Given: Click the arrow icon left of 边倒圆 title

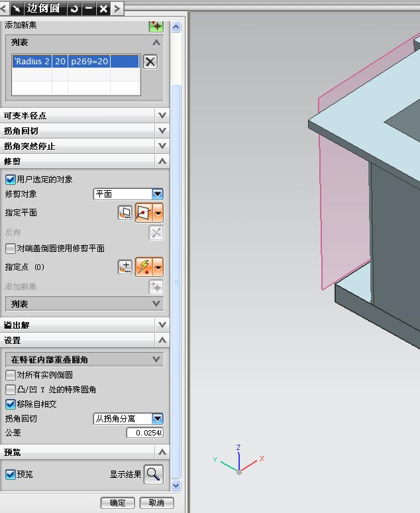Looking at the screenshot, I should 17,9.
